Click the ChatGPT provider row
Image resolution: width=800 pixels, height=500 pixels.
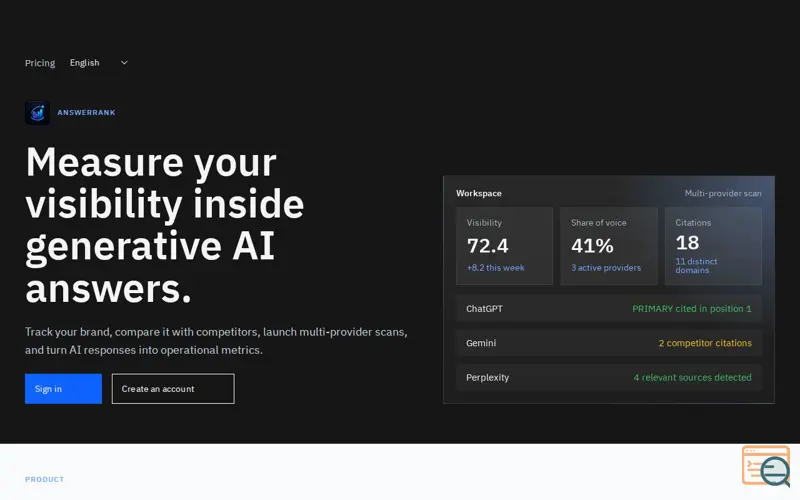click(609, 309)
